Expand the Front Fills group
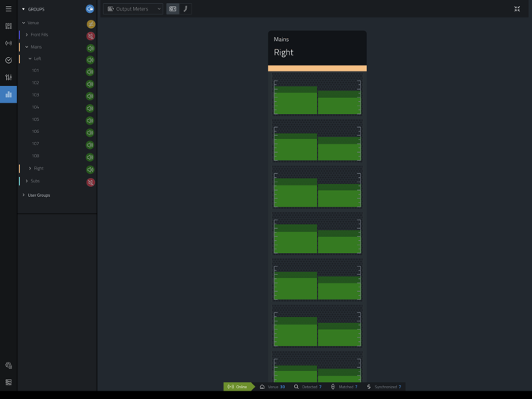The height and width of the screenshot is (399, 532). tap(27, 35)
